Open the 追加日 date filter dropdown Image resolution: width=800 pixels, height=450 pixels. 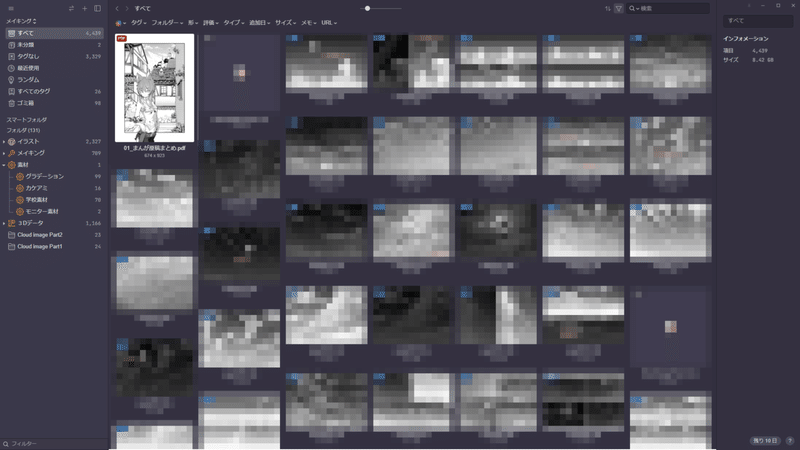(x=260, y=23)
